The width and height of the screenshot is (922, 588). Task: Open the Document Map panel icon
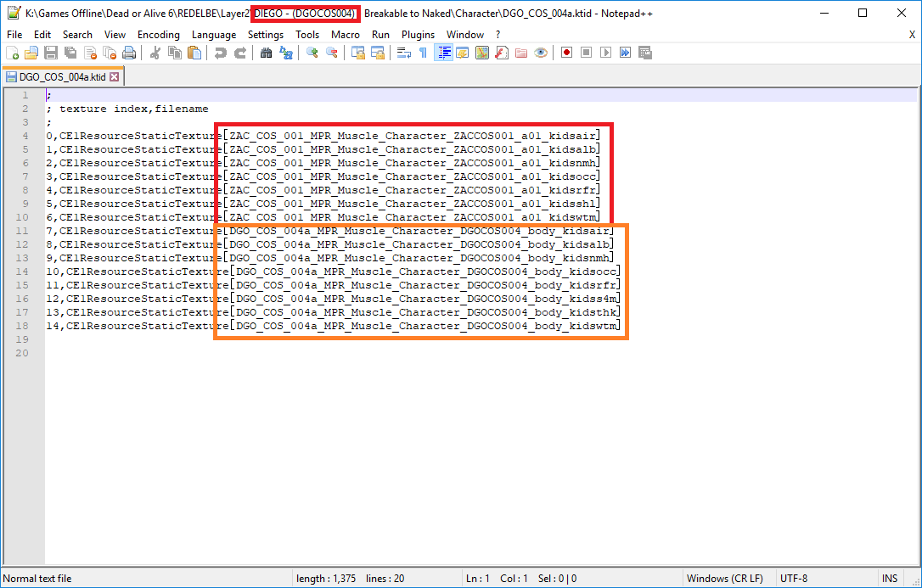click(482, 53)
